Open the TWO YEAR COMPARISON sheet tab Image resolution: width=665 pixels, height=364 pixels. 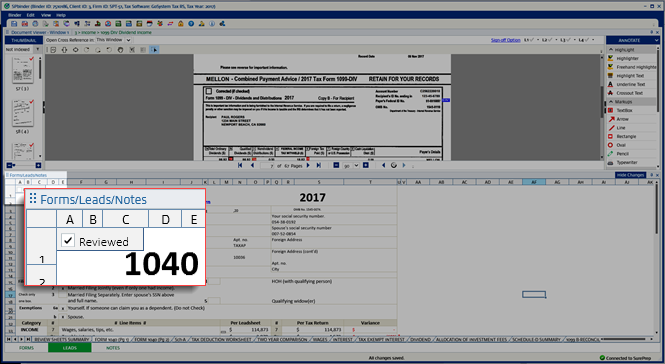pyautogui.click(x=282, y=339)
